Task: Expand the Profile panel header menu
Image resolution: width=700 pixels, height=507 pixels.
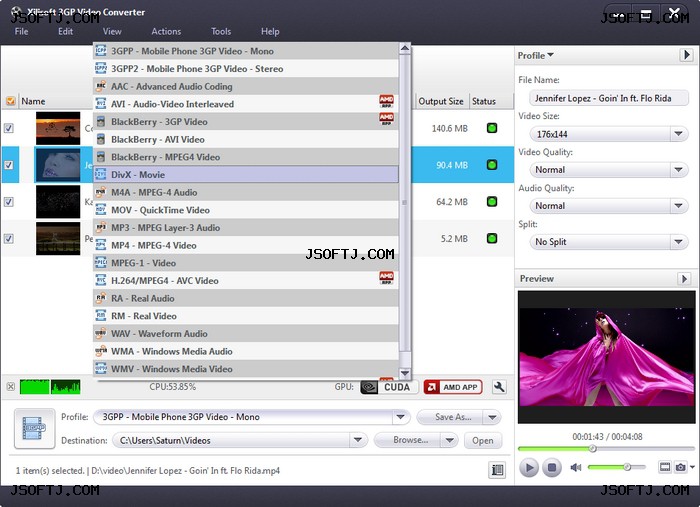Action: [535, 55]
